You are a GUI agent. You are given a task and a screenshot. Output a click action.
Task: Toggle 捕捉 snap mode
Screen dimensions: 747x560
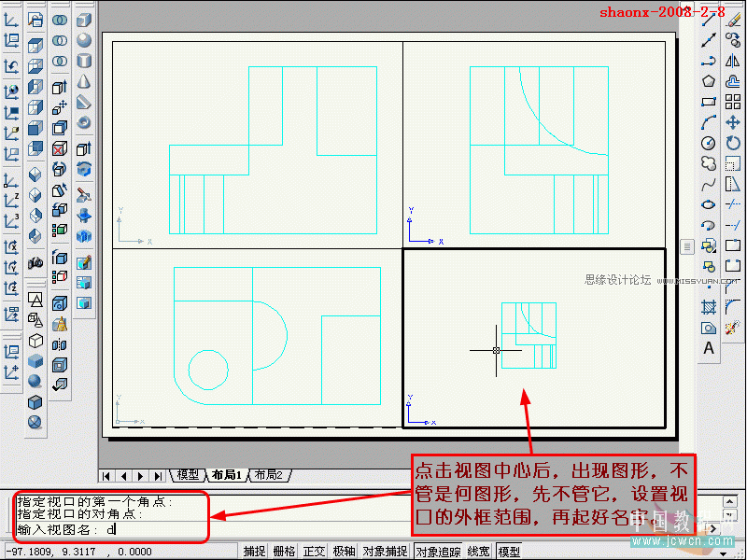click(x=254, y=552)
